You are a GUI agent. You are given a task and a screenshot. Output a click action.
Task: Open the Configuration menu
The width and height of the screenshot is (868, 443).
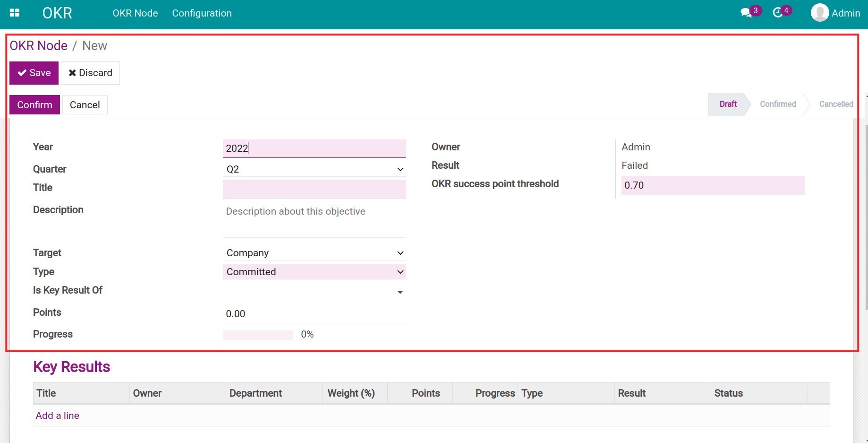[202, 13]
